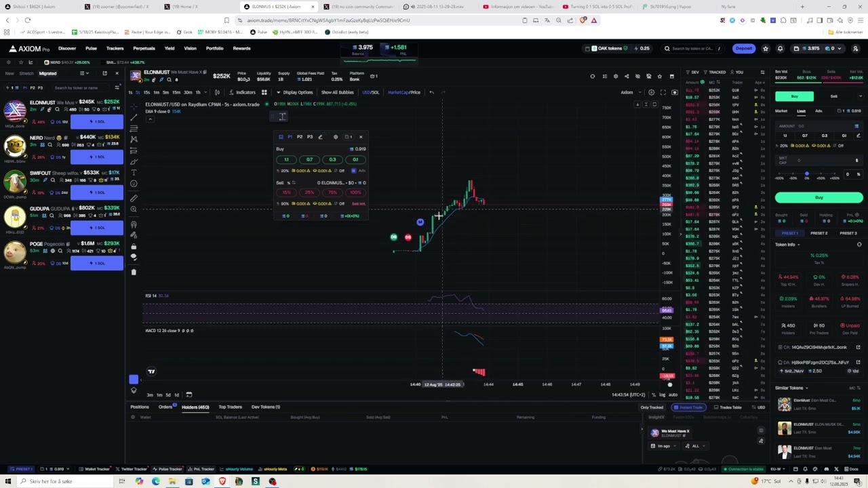This screenshot has width=868, height=488.
Task: Open the watchlist star in header
Action: tap(766, 48)
